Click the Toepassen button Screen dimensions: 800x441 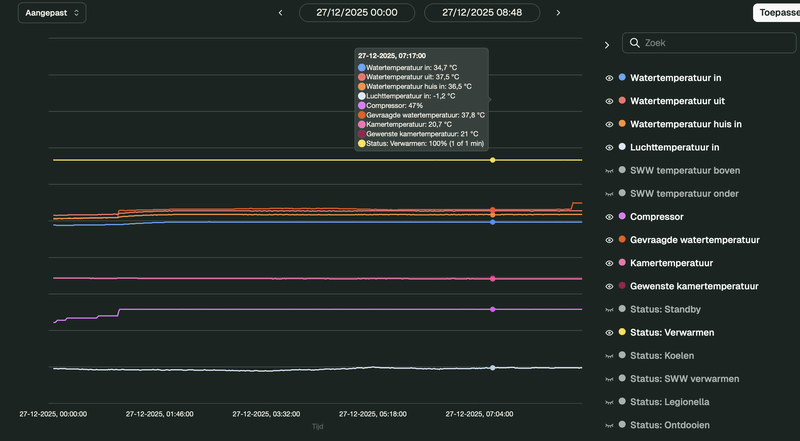tap(776, 13)
